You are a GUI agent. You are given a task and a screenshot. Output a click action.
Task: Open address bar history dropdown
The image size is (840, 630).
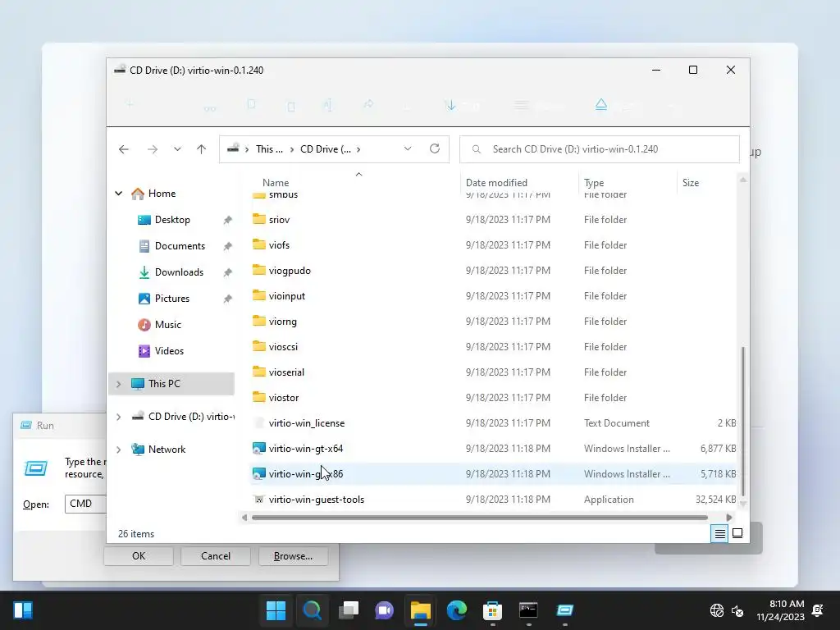408,149
